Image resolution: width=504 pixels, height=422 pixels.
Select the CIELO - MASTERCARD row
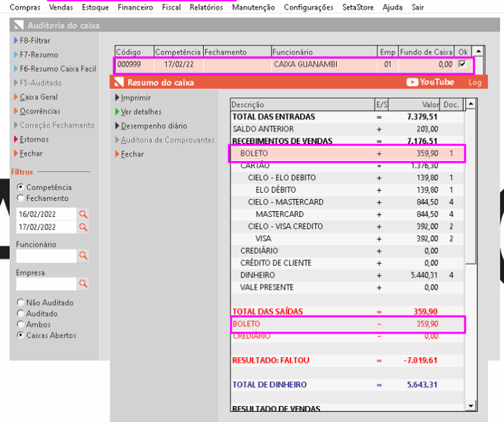point(347,202)
